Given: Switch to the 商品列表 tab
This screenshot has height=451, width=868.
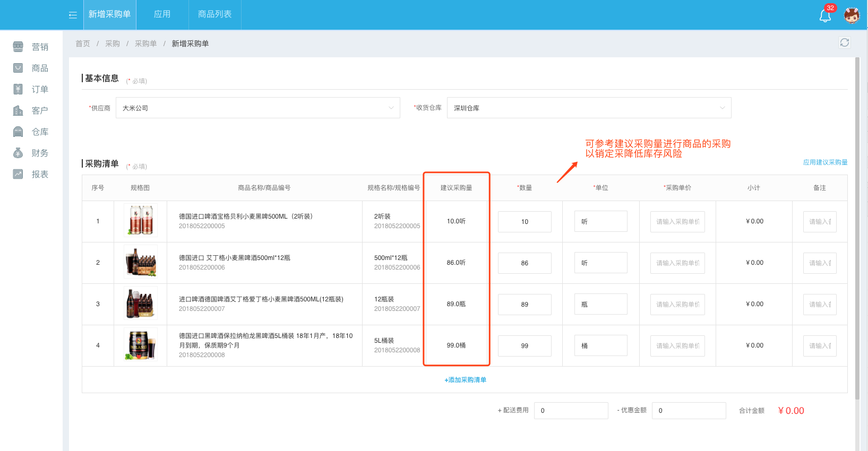Looking at the screenshot, I should pyautogui.click(x=214, y=14).
